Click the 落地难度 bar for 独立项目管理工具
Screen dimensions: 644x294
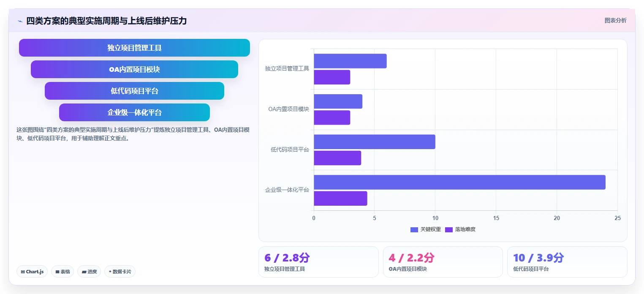click(332, 77)
